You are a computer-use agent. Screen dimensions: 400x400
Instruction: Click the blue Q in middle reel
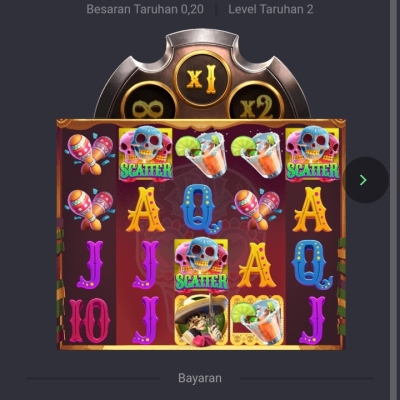[202, 209]
